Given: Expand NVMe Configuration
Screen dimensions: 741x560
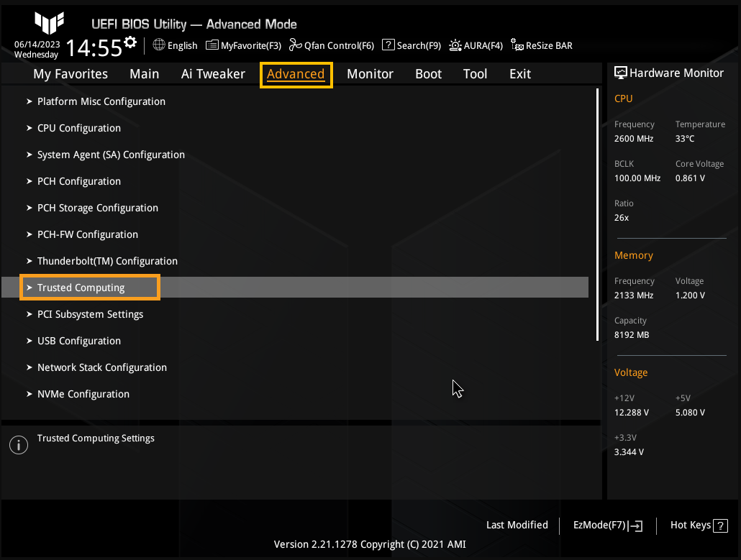Looking at the screenshot, I should 83,394.
